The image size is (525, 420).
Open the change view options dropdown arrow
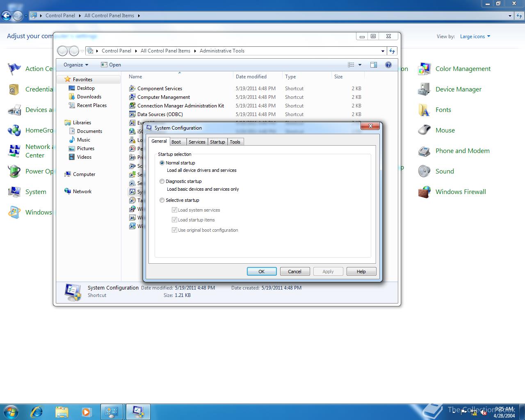click(x=360, y=65)
